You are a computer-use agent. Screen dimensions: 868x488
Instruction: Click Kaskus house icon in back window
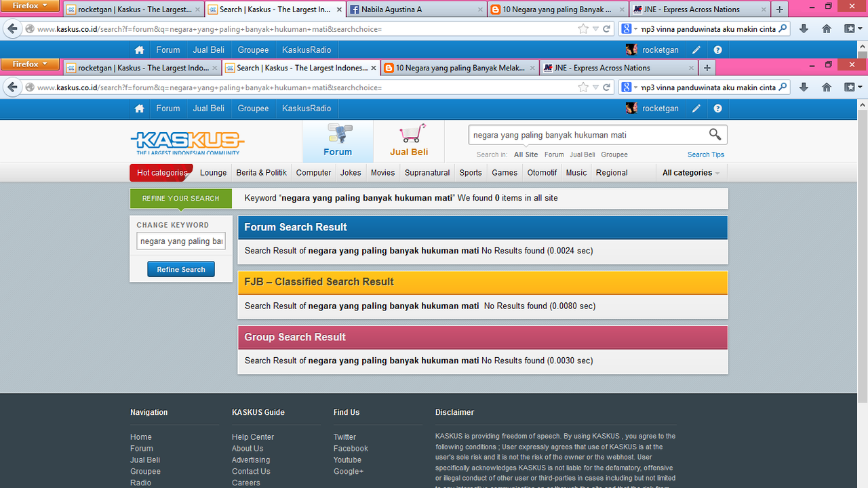pos(139,50)
